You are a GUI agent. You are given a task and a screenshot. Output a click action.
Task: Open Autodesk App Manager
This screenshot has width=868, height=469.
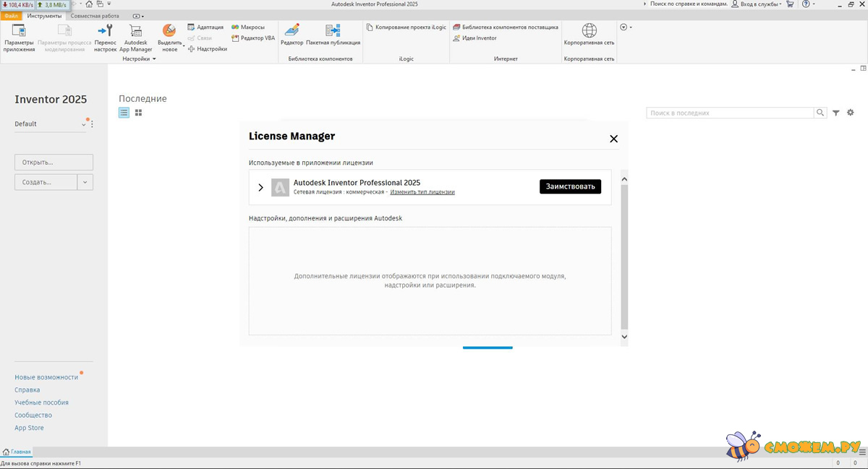coord(136,38)
